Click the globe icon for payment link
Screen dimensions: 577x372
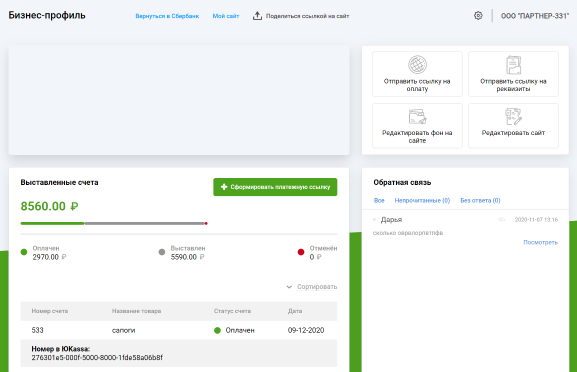pyautogui.click(x=417, y=64)
